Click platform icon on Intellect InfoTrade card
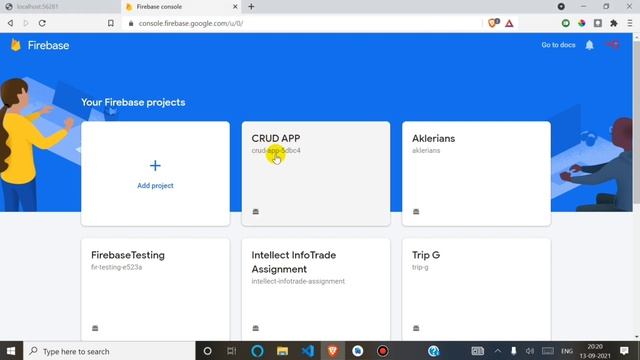Screen dimensions: 640x360 (x=256, y=328)
